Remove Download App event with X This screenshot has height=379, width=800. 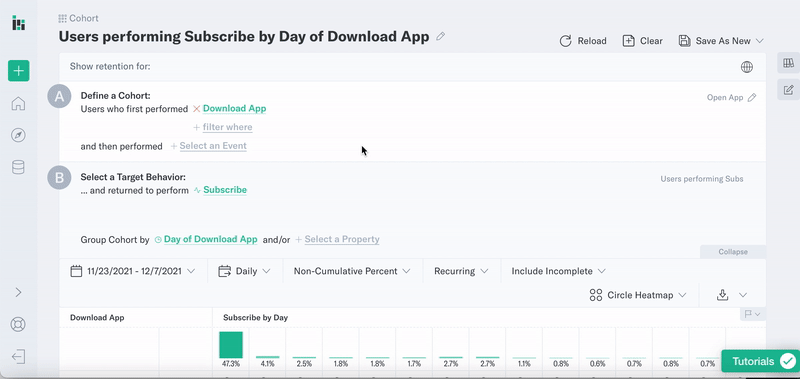[x=196, y=109]
